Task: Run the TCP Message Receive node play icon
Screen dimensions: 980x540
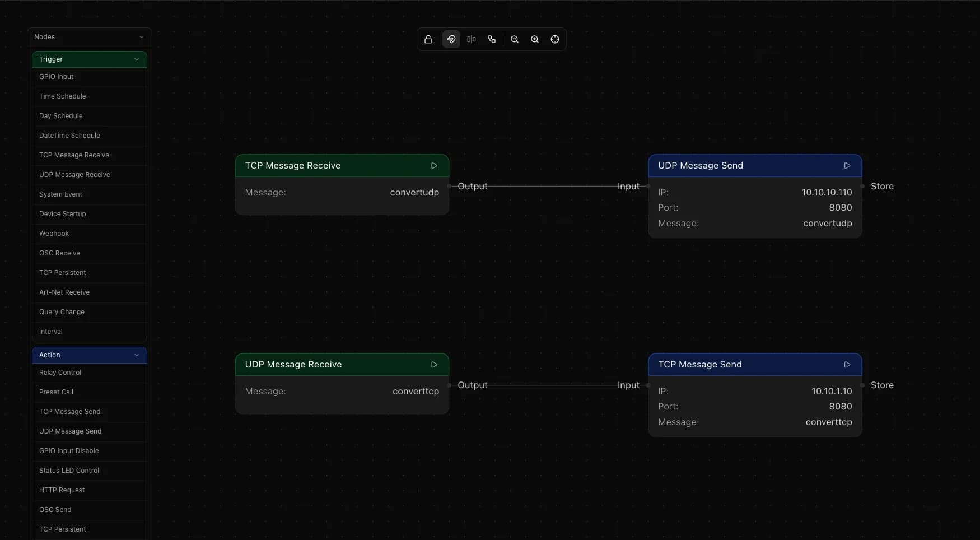Action: coord(434,166)
